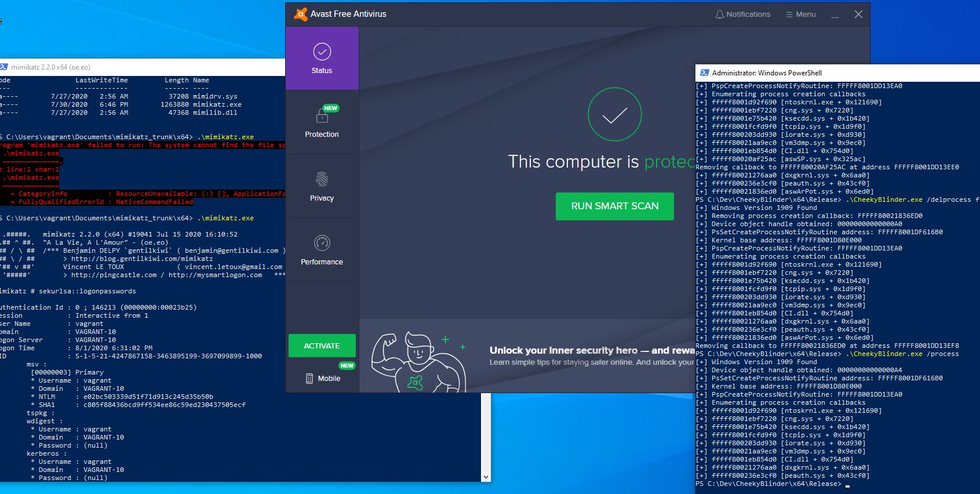This screenshot has width=980, height=494.
Task: Click the 'Learn simple tips for staying safer' text
Action: 592,362
